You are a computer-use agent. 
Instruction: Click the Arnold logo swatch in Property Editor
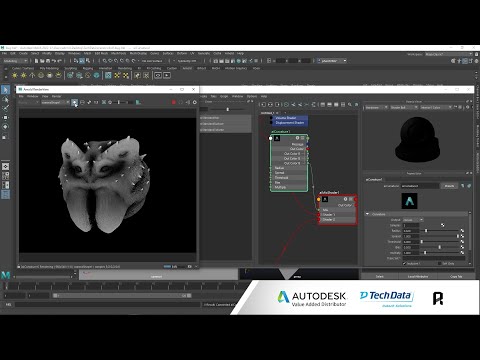point(409,201)
